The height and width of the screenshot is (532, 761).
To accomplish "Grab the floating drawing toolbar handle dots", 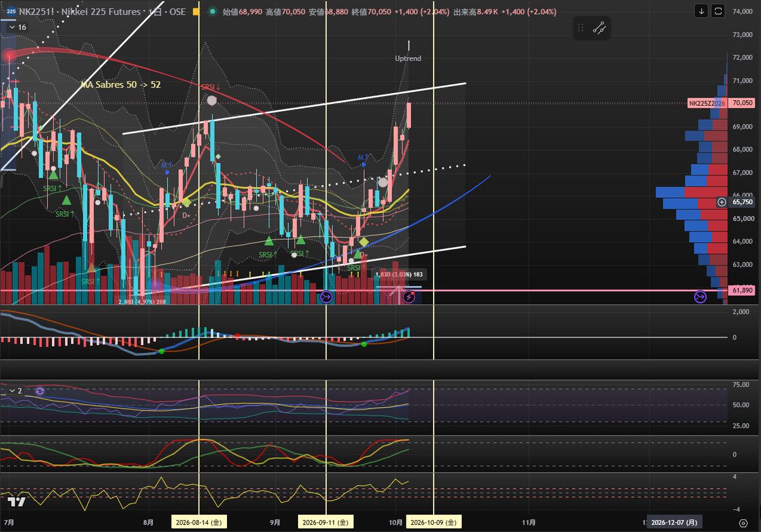I will 581,28.
